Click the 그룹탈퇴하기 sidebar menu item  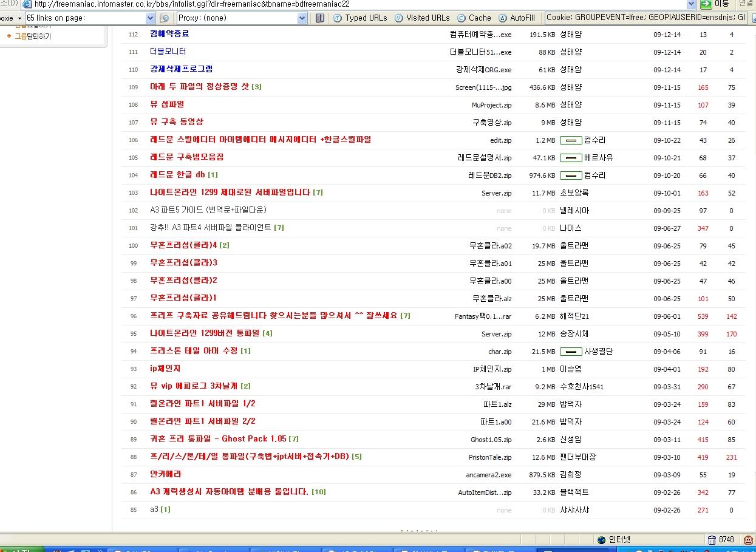(x=32, y=36)
